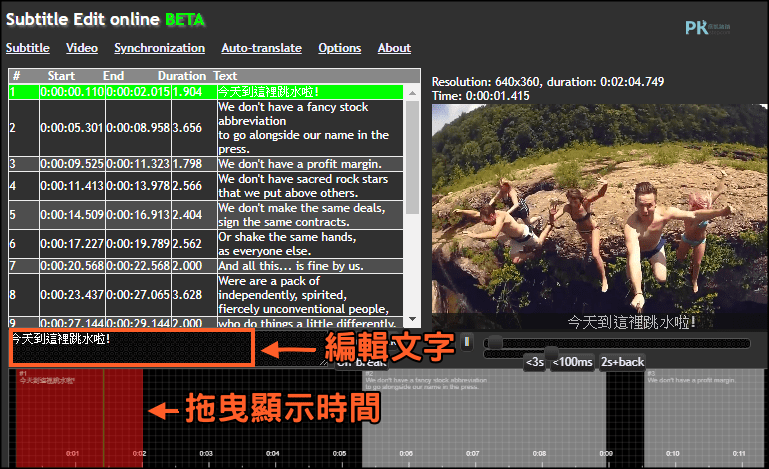The image size is (769, 469).
Task: Select row 6 'Or shake the same hands,'
Action: (x=206, y=244)
